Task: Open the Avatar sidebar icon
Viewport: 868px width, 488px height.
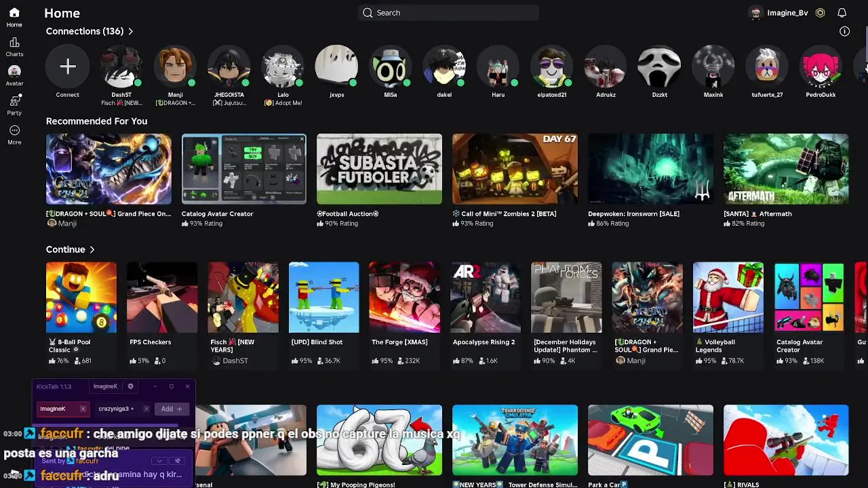Action: [x=14, y=71]
